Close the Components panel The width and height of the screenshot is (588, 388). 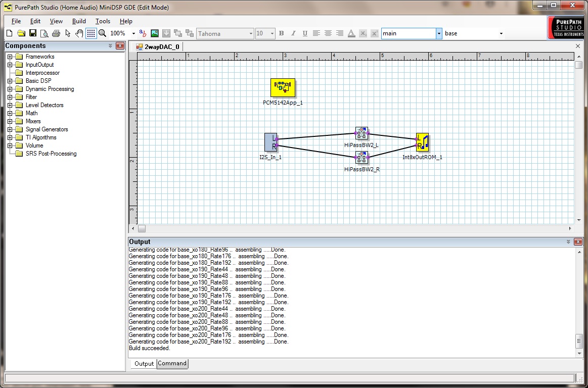click(x=120, y=46)
